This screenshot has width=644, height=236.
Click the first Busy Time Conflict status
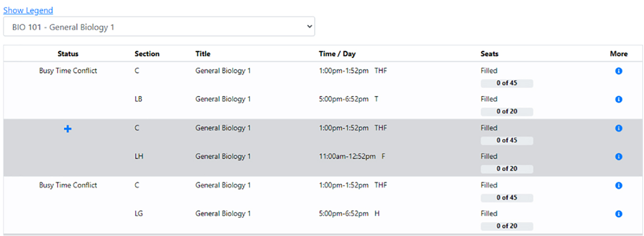click(68, 71)
